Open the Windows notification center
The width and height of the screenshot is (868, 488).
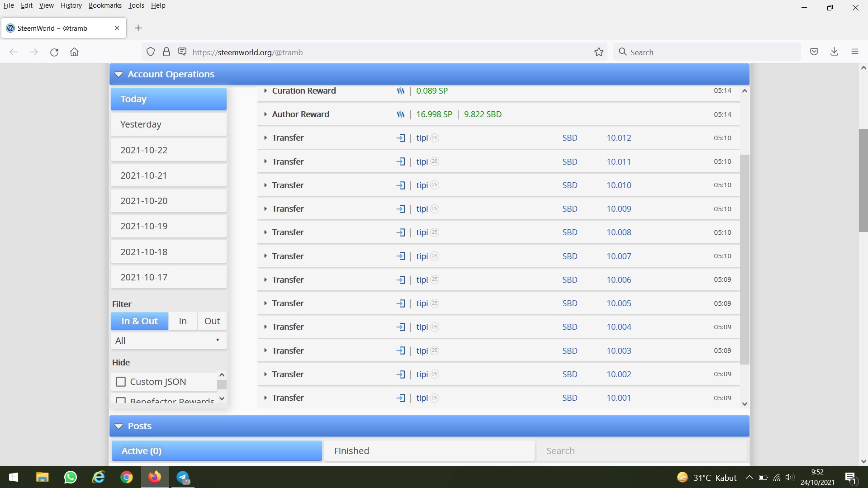point(851,478)
